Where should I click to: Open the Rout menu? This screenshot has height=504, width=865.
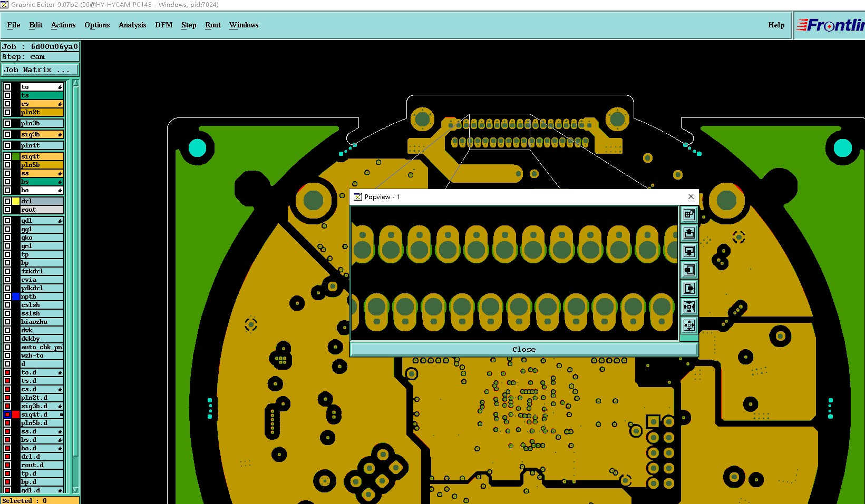(x=213, y=25)
